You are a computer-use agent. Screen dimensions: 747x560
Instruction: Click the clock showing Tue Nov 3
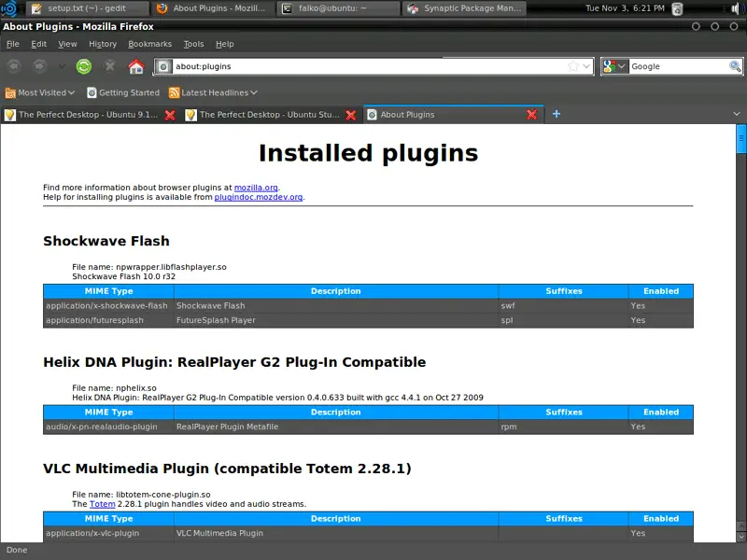pos(625,8)
